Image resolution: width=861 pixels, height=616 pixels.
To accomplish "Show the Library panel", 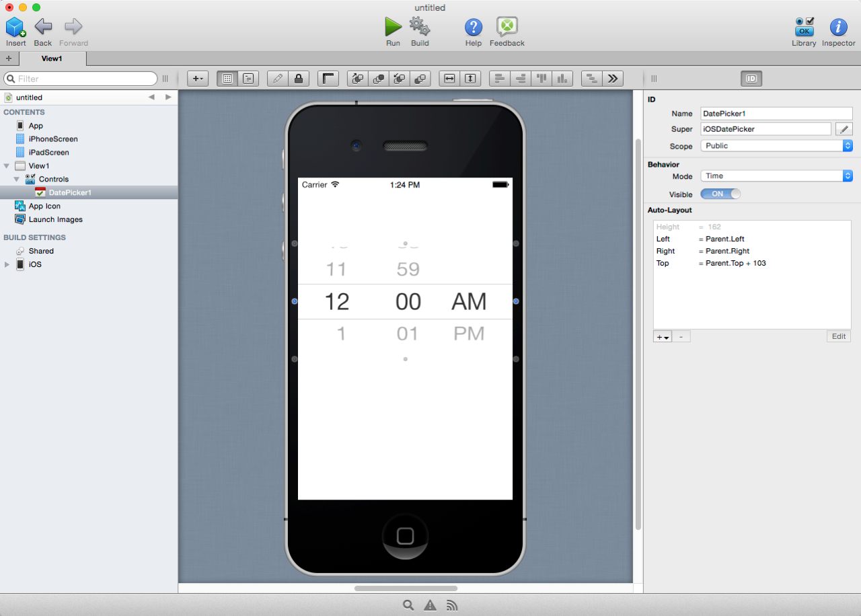I will pos(804,27).
